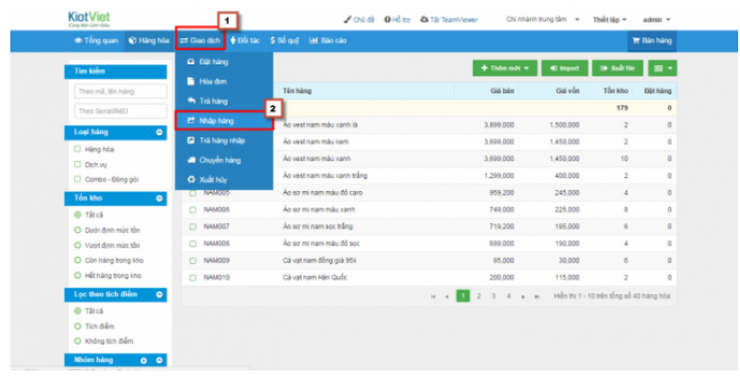Click the previous page arrow
Screen dimensions: 740x376
click(447, 297)
